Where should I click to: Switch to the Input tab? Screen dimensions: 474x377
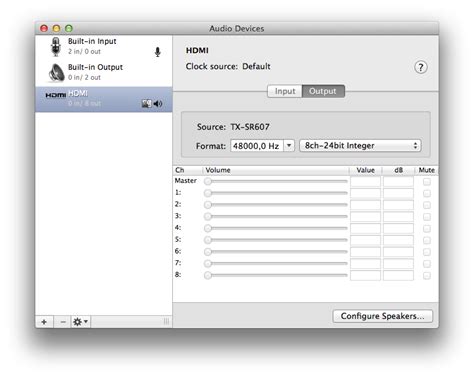(285, 91)
